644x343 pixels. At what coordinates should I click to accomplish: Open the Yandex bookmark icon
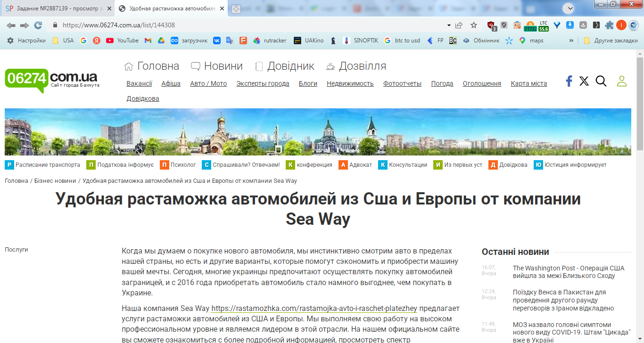coord(97,41)
